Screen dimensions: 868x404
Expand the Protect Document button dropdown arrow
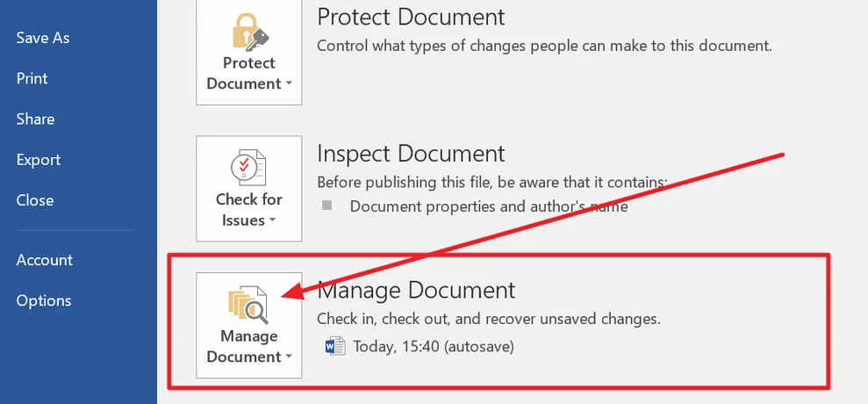(288, 85)
